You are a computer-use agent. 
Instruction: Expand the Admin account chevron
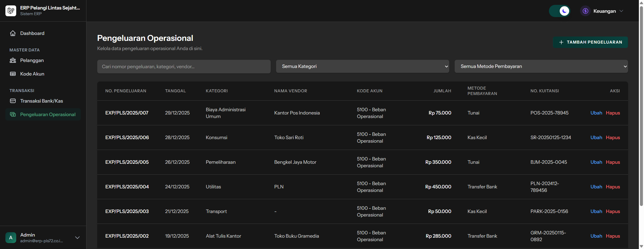77,238
